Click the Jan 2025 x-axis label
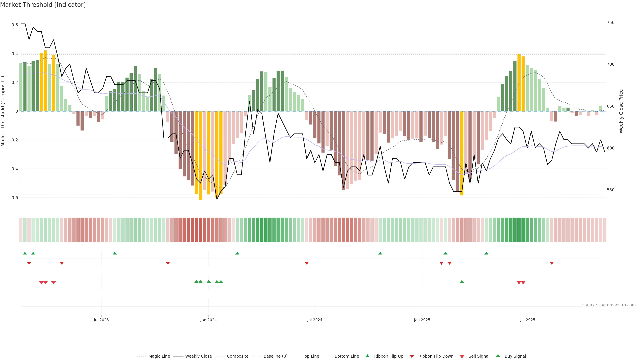Viewport: 644px width, 362px height. (x=422, y=320)
